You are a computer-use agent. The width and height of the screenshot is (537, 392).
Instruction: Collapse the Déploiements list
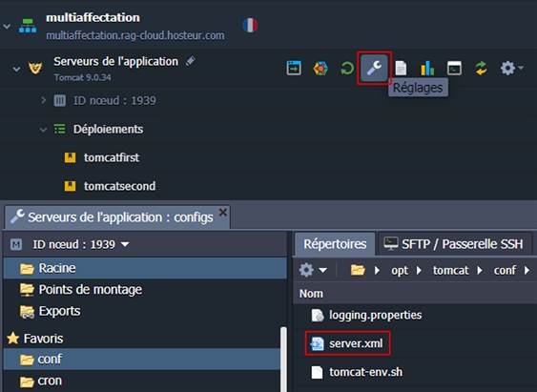(43, 130)
